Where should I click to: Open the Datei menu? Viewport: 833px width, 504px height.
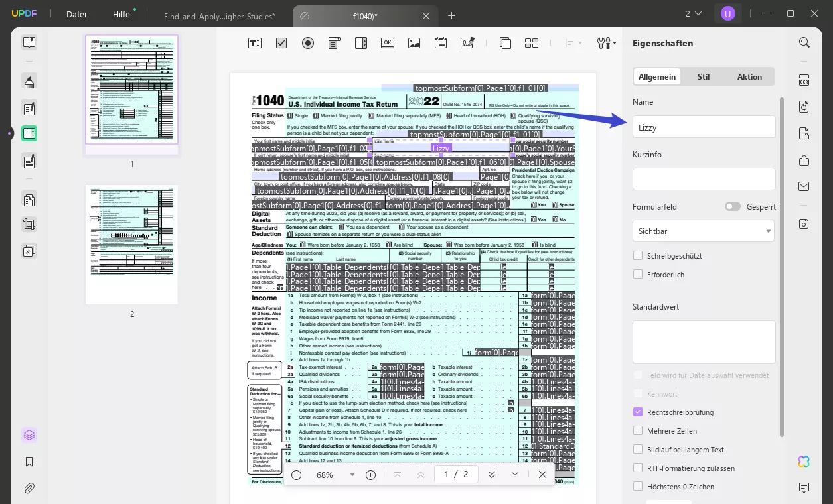(x=76, y=14)
